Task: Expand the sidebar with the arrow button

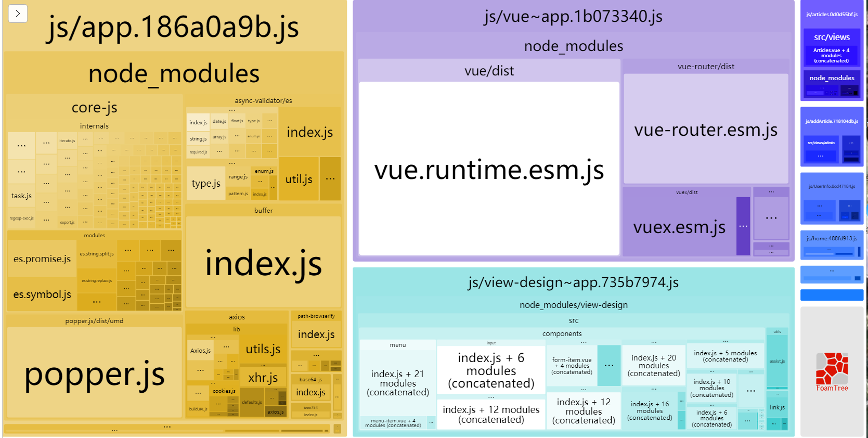Action: point(18,14)
